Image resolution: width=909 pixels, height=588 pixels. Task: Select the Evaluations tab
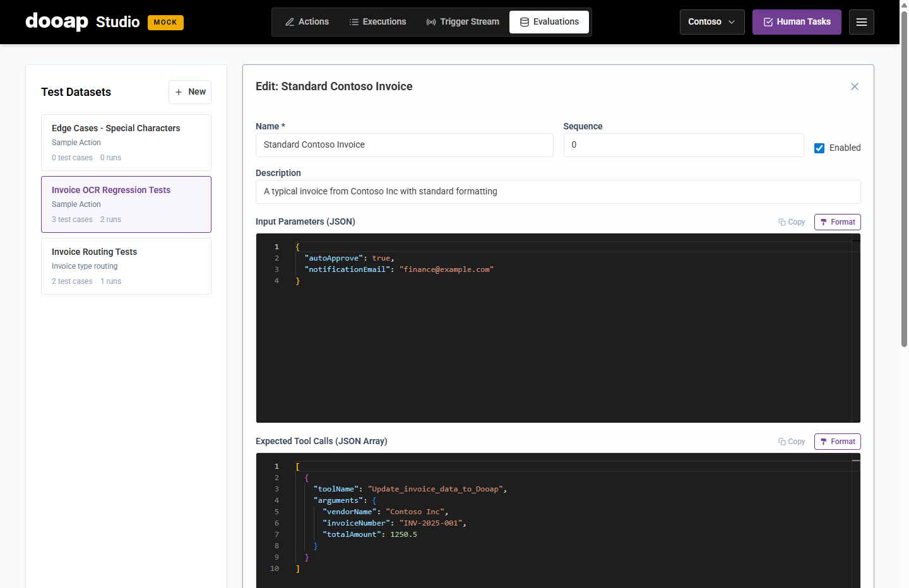[549, 22]
